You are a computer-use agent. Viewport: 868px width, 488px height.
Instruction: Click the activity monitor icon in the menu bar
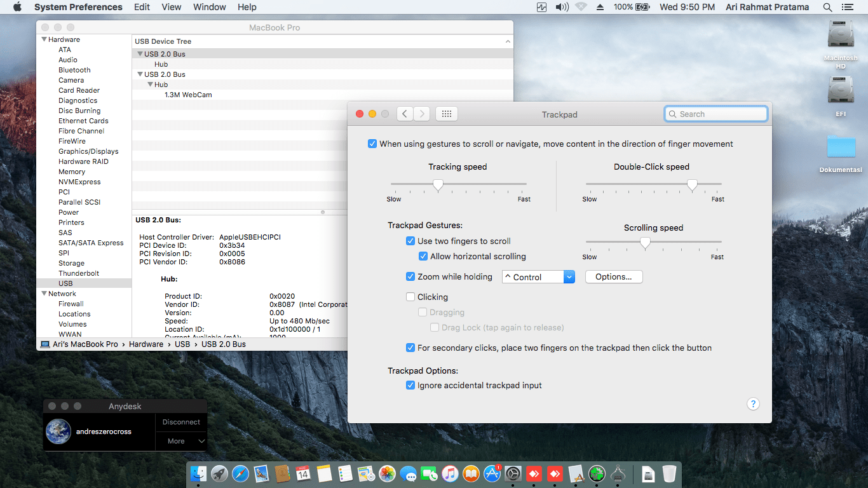coord(542,7)
